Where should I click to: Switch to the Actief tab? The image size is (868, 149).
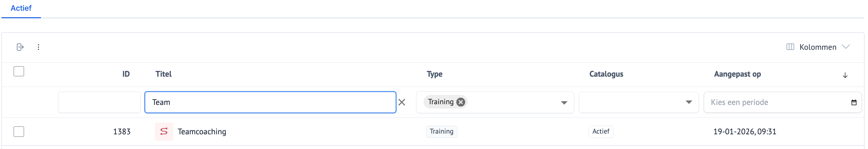pos(21,8)
